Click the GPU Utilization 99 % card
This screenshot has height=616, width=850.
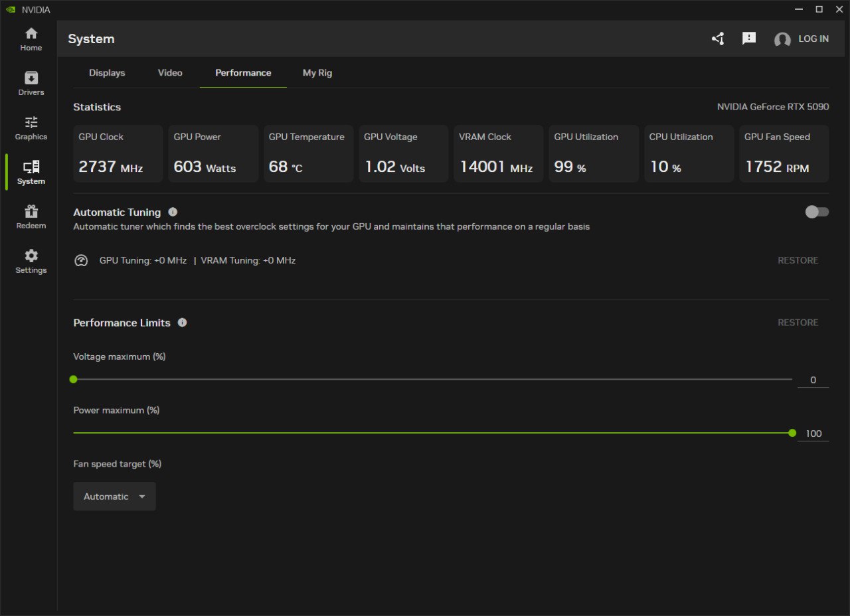coord(594,153)
